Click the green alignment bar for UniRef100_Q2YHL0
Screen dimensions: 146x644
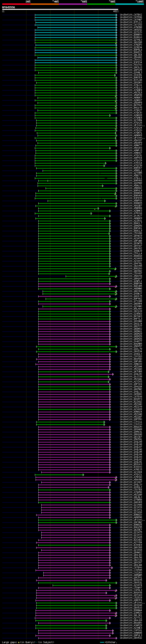pos(76,40)
